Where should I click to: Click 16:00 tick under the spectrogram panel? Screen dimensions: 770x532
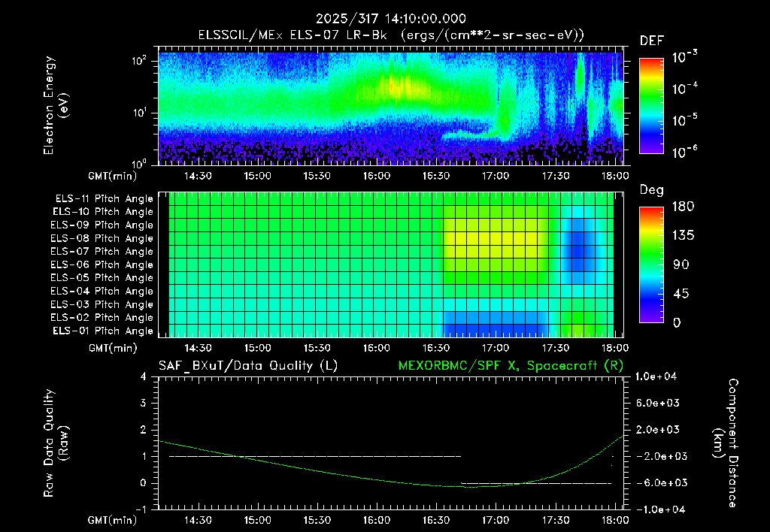pos(377,176)
